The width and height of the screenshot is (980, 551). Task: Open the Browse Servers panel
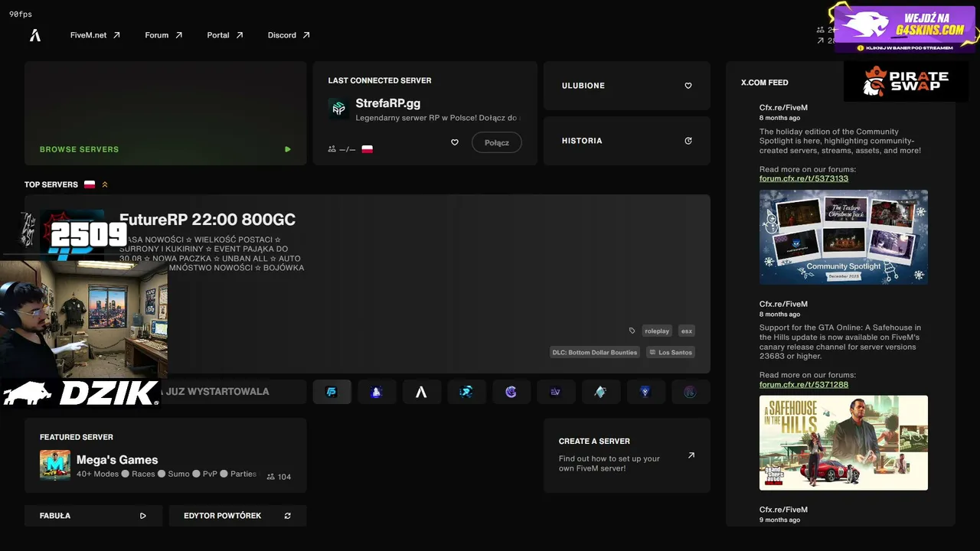tap(165, 113)
